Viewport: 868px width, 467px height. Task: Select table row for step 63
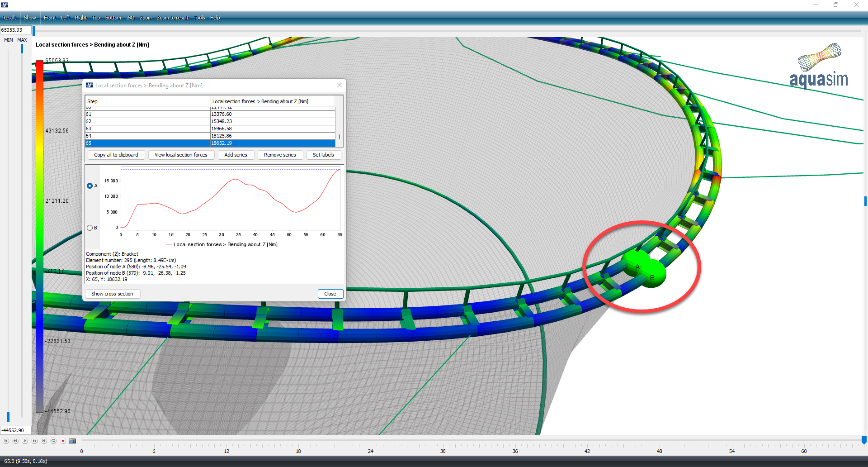(210, 129)
